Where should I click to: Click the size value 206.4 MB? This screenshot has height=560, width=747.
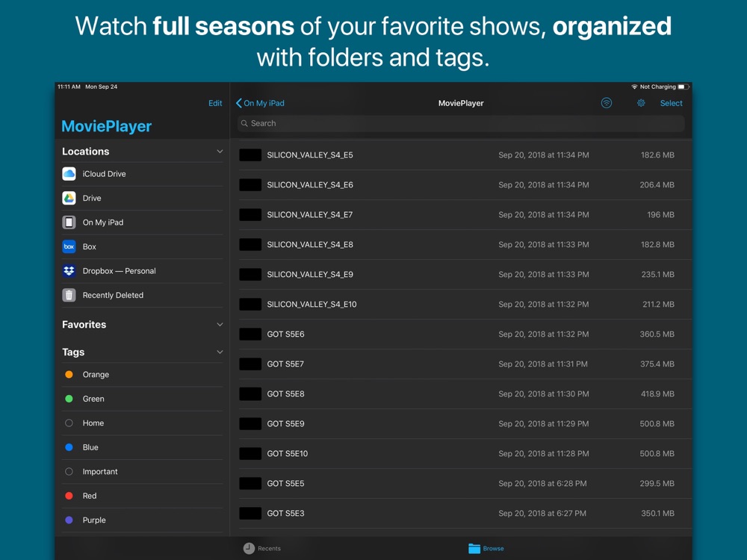click(657, 184)
